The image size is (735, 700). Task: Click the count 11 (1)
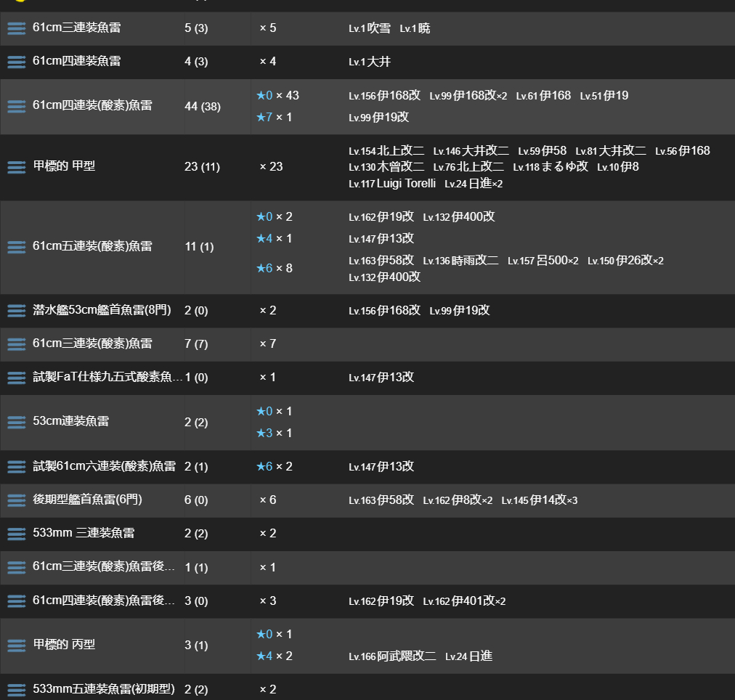(x=199, y=247)
